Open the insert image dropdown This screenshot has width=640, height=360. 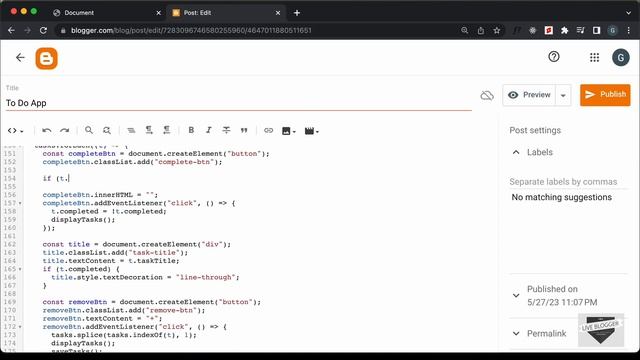click(x=289, y=131)
